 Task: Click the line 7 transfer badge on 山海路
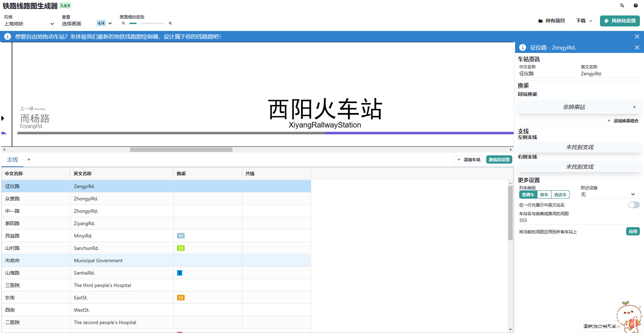[x=179, y=273]
